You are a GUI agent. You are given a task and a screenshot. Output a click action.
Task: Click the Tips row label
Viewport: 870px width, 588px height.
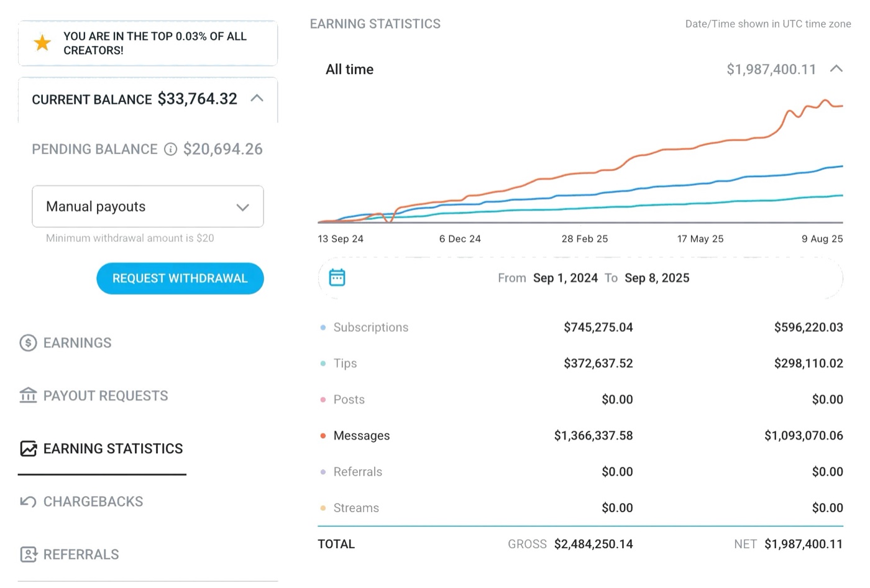point(345,364)
